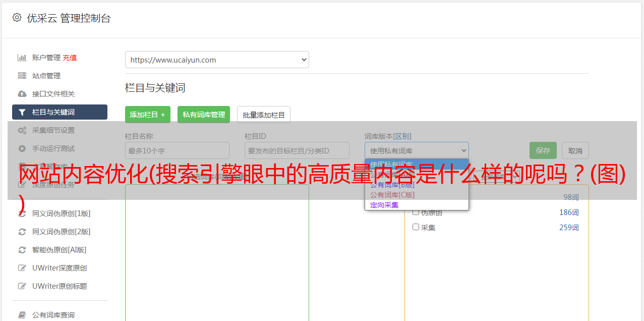Image resolution: width=644 pixels, height=321 pixels.
Task: Select the 栏目与关键词 sidebar item
Action: [x=60, y=112]
